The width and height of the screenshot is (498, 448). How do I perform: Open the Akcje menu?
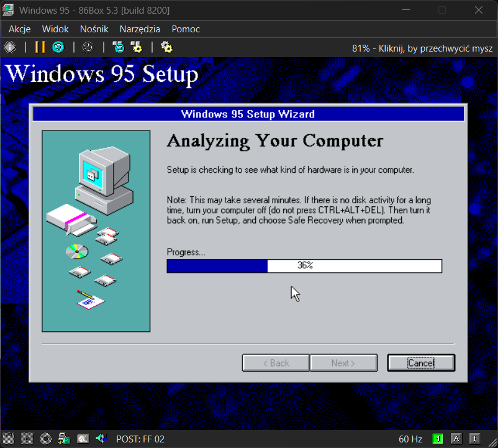(x=19, y=29)
